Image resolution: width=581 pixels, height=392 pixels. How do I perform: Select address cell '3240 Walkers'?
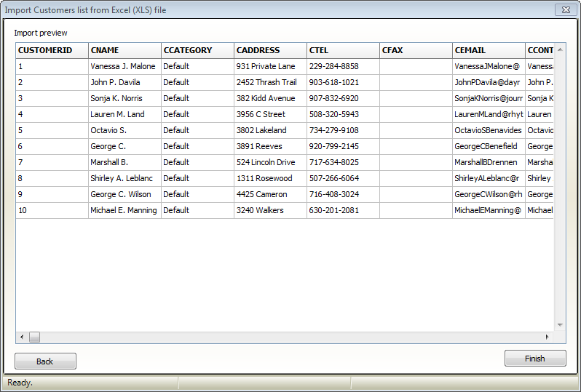pos(271,210)
